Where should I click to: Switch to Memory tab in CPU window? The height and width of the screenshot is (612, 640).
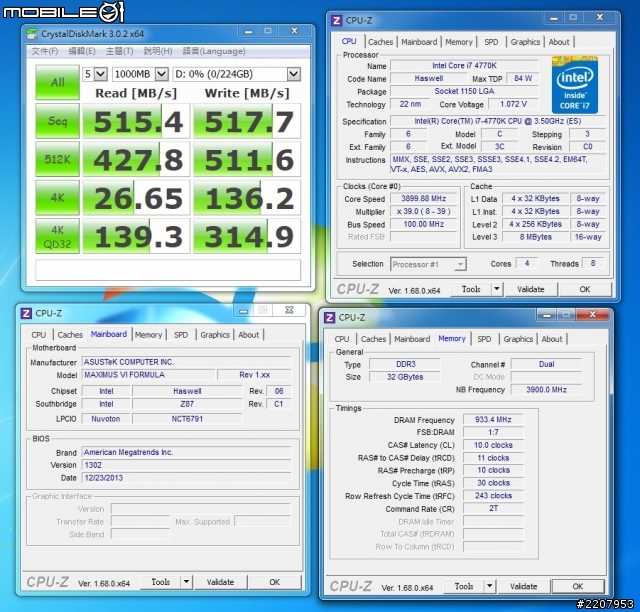click(x=458, y=42)
